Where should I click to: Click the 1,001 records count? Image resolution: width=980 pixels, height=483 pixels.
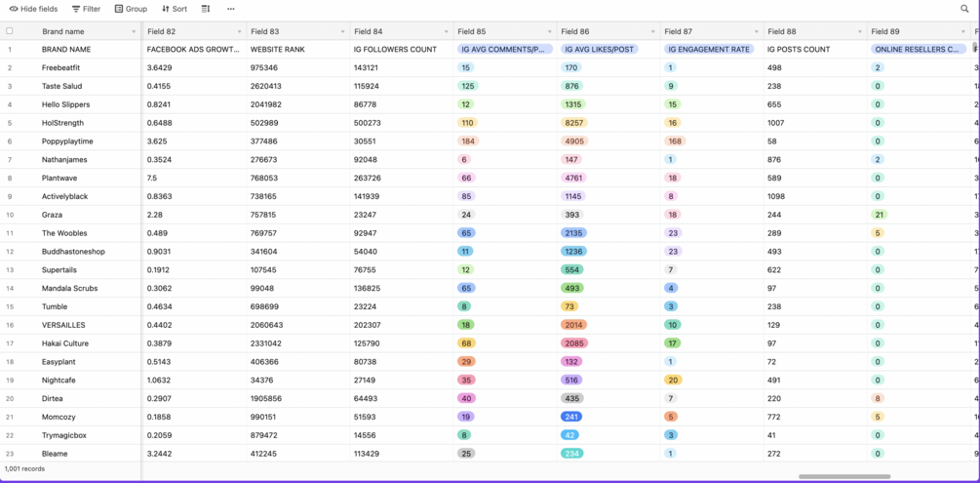[x=25, y=468]
